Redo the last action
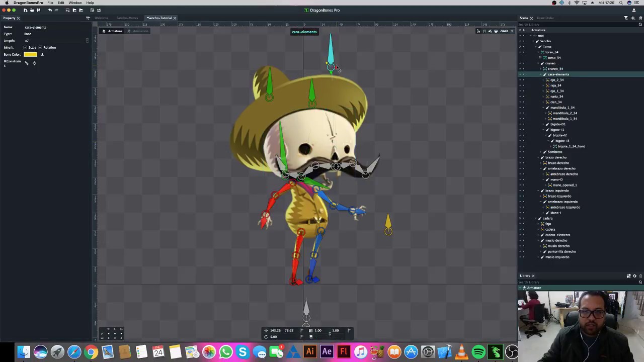Viewport: 644px width, 362px height. pos(56,10)
